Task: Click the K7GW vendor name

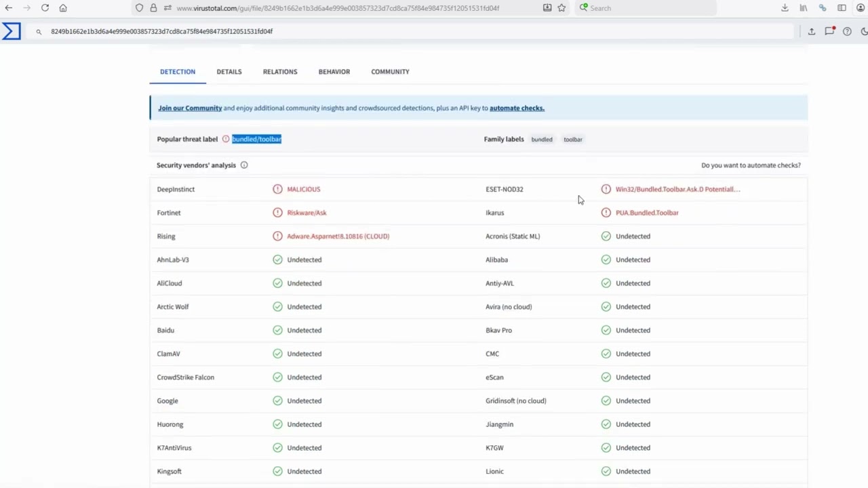Action: [x=494, y=448]
